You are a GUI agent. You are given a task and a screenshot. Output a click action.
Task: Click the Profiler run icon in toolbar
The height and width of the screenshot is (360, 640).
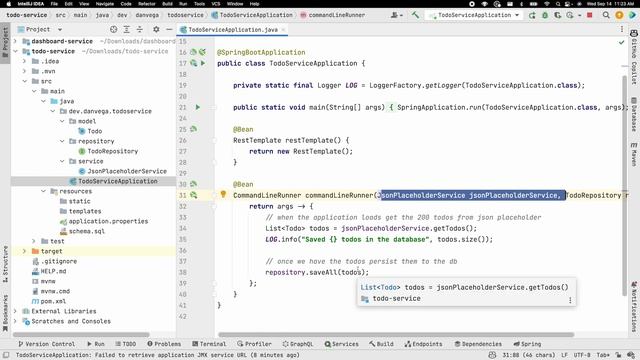click(570, 15)
